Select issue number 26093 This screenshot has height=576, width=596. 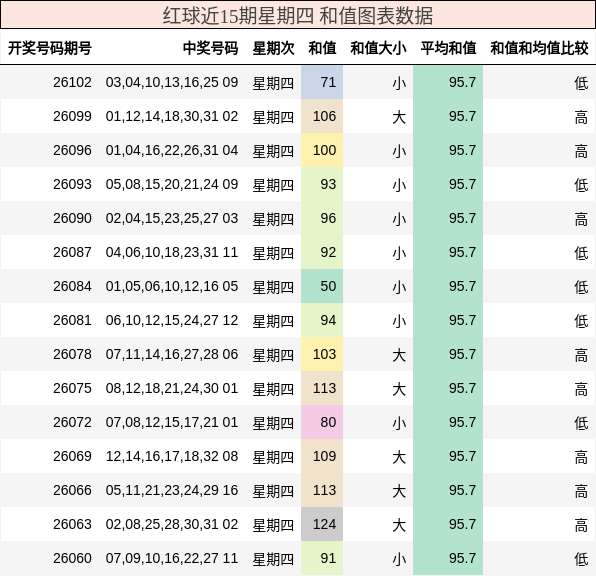click(x=72, y=184)
